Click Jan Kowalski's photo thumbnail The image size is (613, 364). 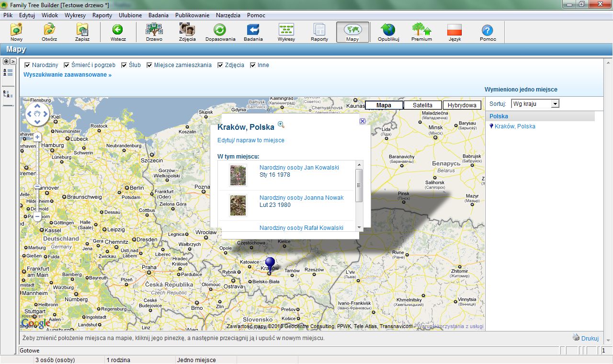(x=238, y=175)
